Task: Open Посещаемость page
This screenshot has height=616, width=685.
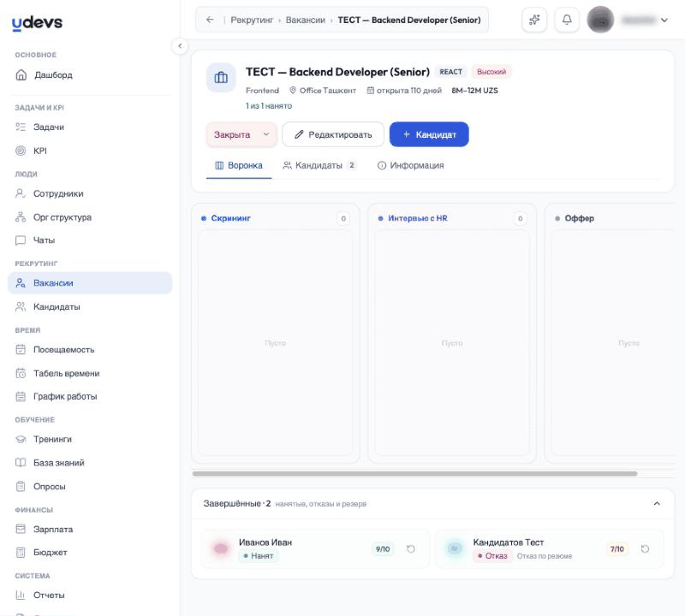Action: coord(90,350)
